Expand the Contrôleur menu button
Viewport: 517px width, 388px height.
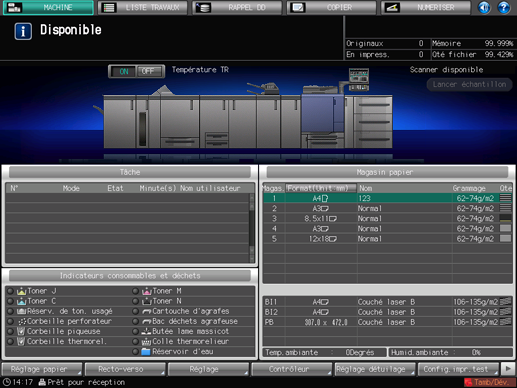[292, 369]
